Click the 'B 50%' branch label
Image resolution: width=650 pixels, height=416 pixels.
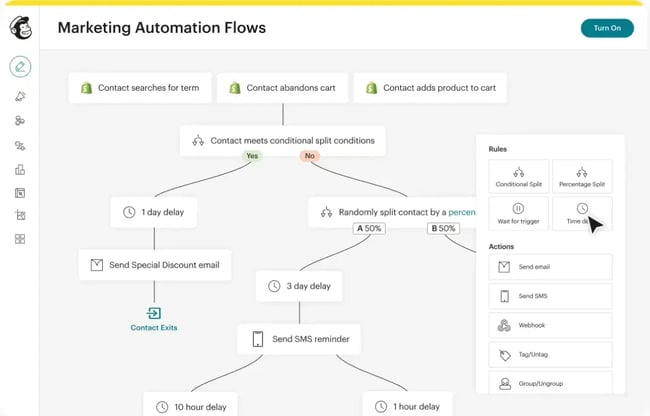tap(443, 228)
